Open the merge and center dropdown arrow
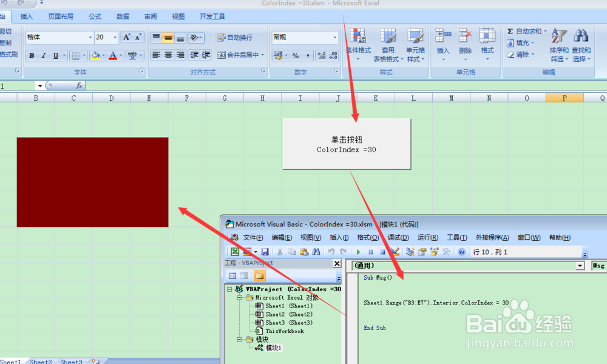The width and height of the screenshot is (607, 364). (262, 55)
